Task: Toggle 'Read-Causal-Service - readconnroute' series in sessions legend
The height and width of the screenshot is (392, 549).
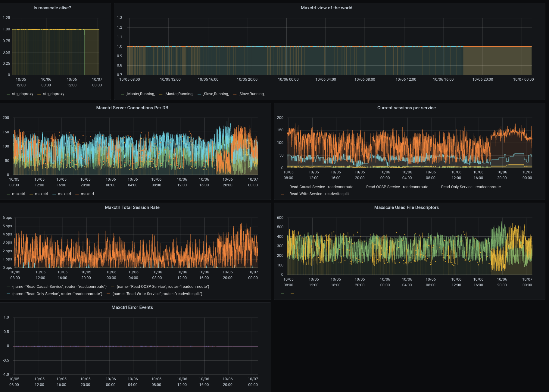Action: [x=321, y=187]
